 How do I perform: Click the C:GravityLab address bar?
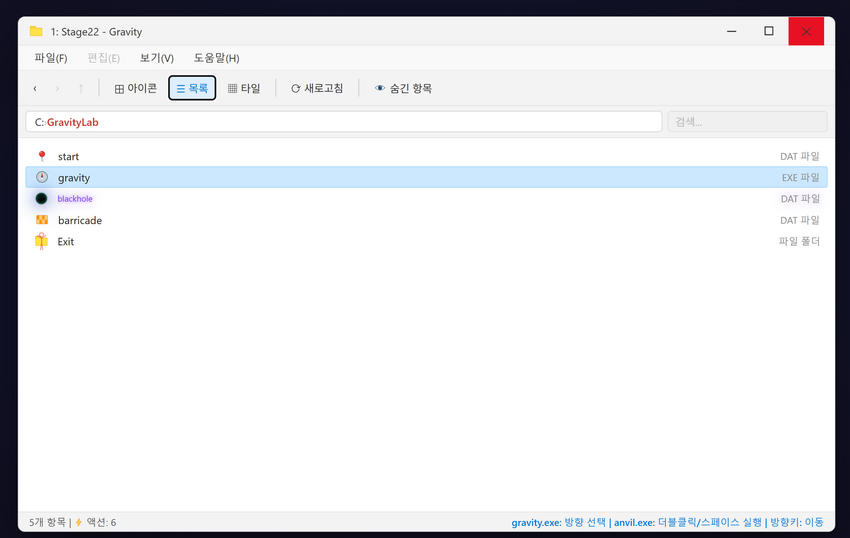coord(344,122)
